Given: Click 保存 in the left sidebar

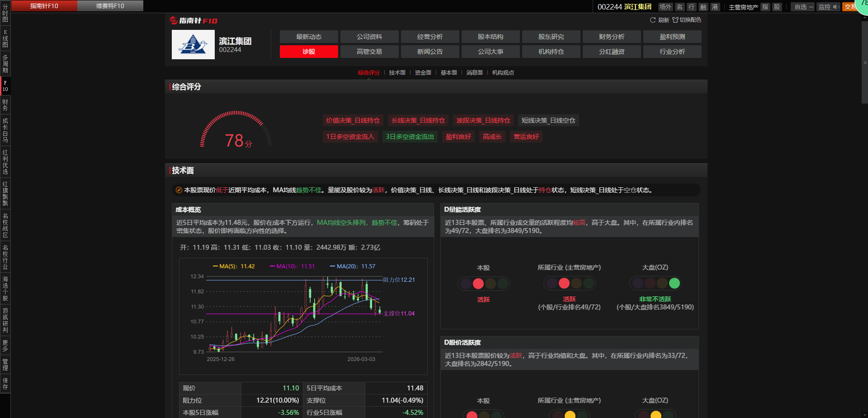Looking at the screenshot, I should pyautogui.click(x=5, y=384).
